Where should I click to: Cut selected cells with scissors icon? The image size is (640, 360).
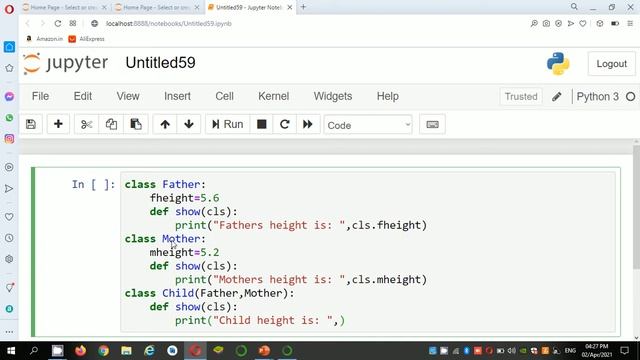pos(86,124)
